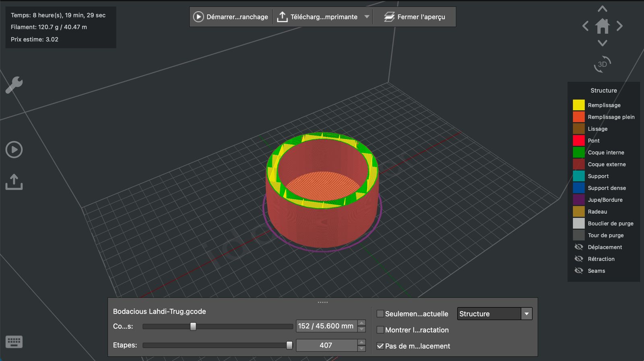Image resolution: width=644 pixels, height=361 pixels.
Task: Open the keyboard shortcuts icon
Action: pyautogui.click(x=14, y=342)
